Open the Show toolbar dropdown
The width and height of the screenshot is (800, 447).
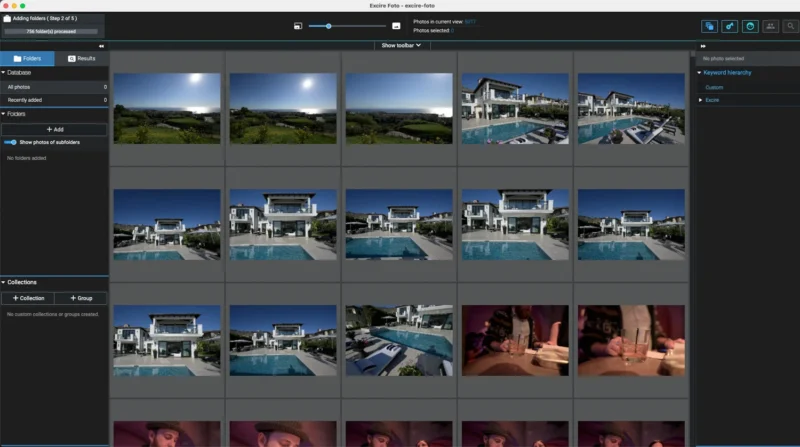coord(402,45)
